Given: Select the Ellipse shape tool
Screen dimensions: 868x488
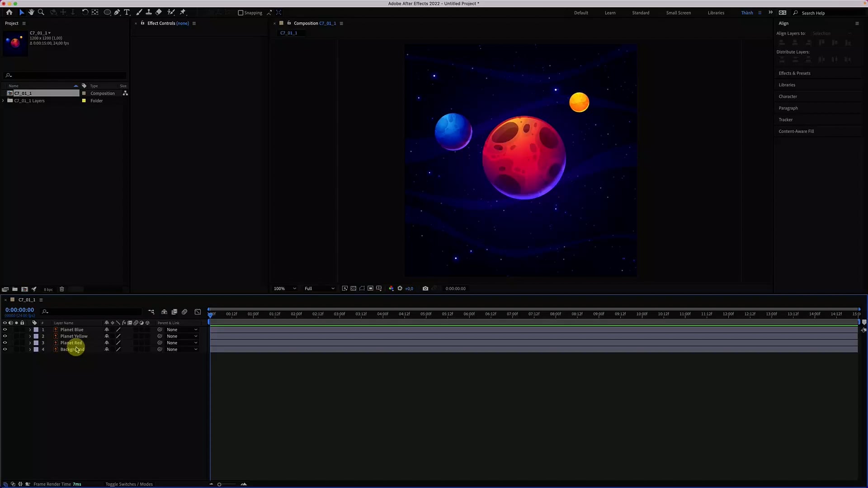Looking at the screenshot, I should 108,12.
